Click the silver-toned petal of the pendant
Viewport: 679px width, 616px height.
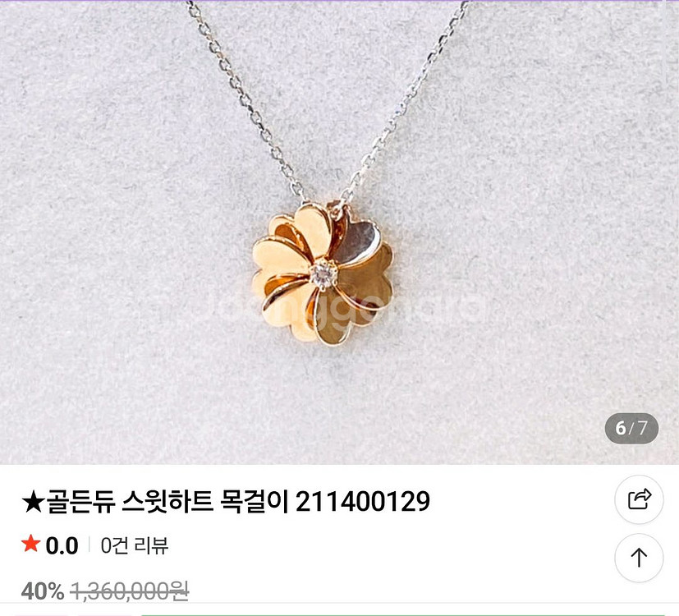[356, 242]
